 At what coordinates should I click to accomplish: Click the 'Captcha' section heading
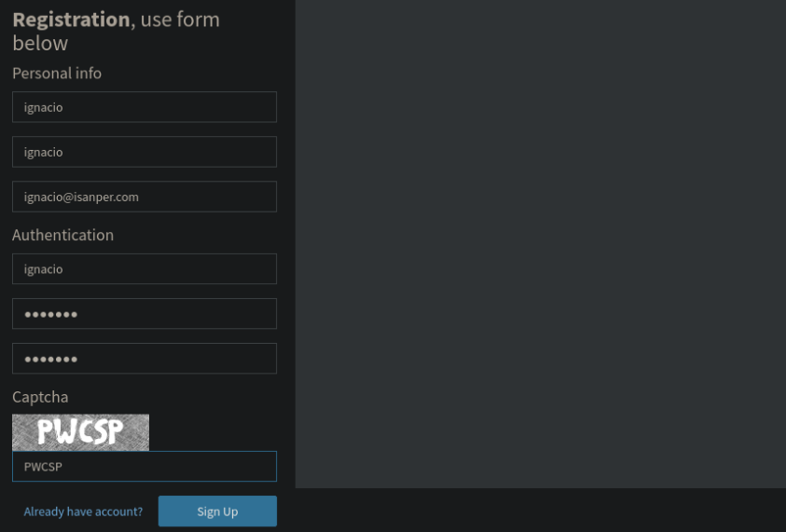click(x=40, y=397)
